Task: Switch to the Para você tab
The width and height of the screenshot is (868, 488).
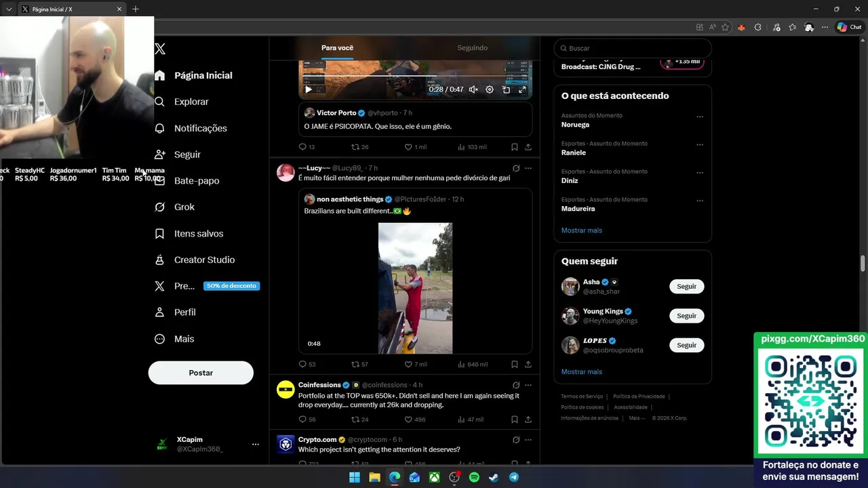Action: point(337,48)
